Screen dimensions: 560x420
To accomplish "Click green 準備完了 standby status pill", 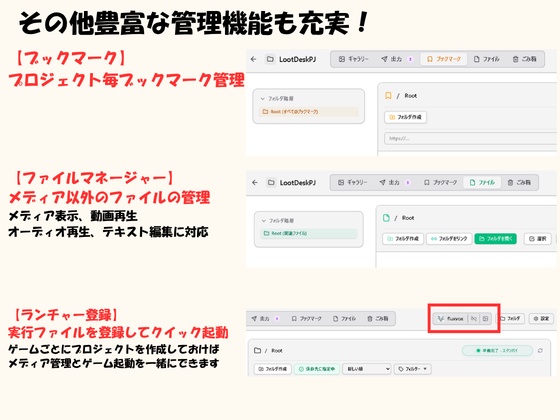I will (497, 351).
